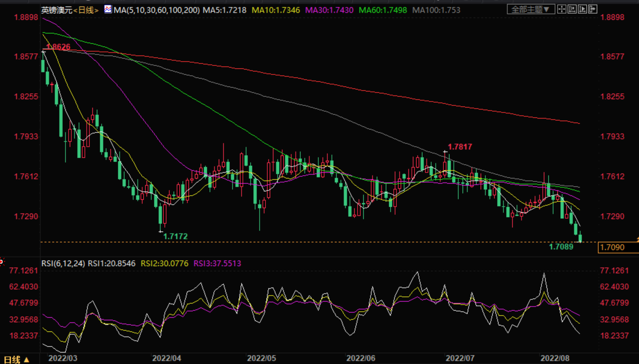Click 1.8255 on the right price axis
This screenshot has height=364, width=639.
[x=612, y=96]
